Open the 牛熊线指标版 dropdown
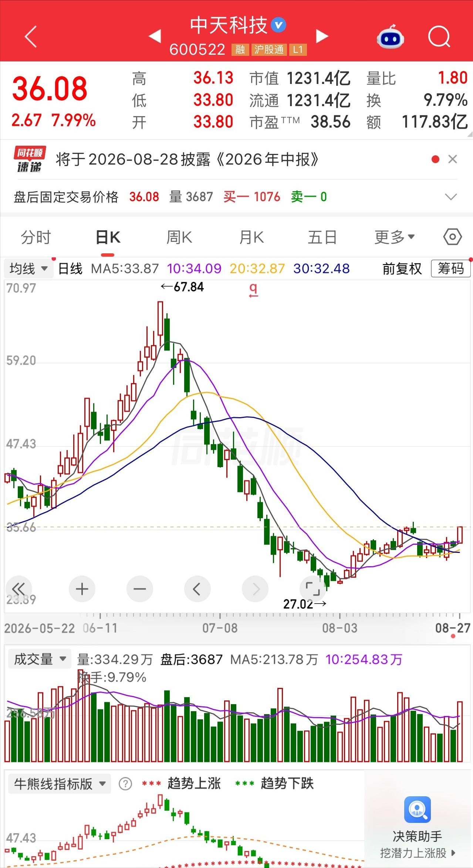This screenshot has height=868, width=473. click(x=60, y=784)
